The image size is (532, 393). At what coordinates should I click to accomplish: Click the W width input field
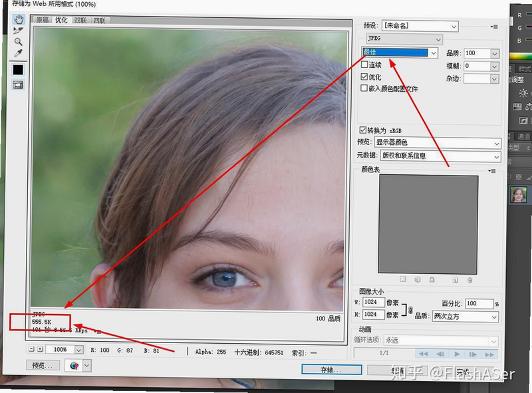coord(374,302)
